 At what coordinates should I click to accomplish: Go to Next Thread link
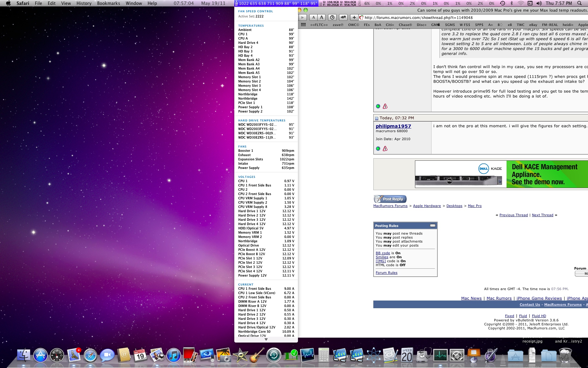[542, 215]
